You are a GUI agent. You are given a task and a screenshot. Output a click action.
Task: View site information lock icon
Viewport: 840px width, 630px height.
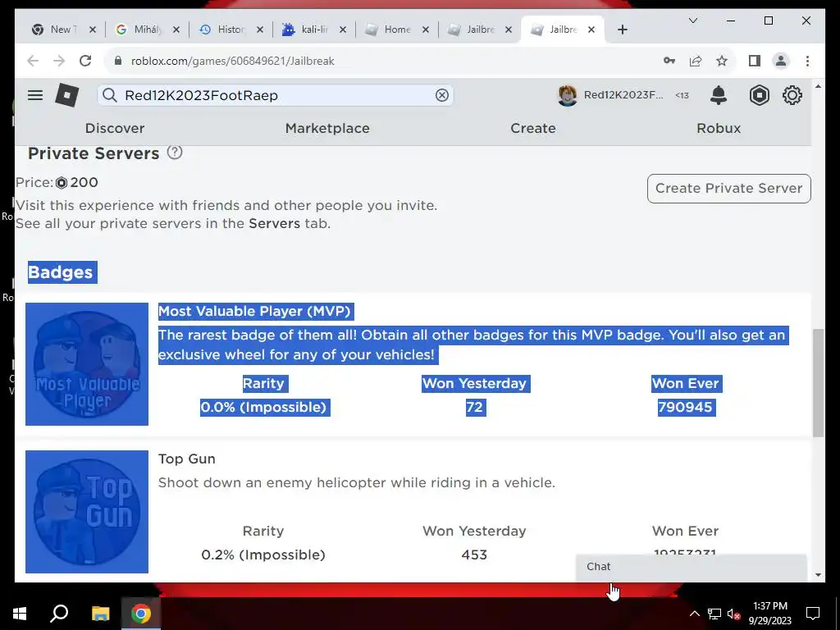point(118,61)
